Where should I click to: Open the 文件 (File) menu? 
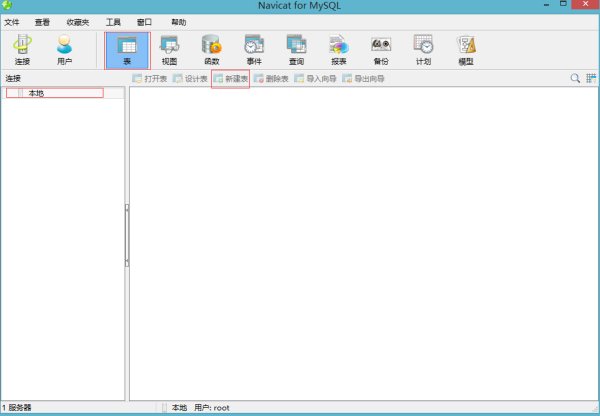coord(11,22)
